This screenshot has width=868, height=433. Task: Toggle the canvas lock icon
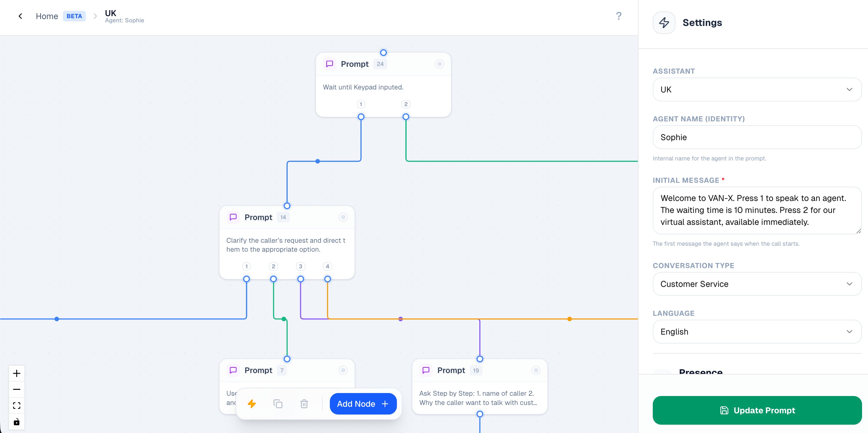coord(16,422)
